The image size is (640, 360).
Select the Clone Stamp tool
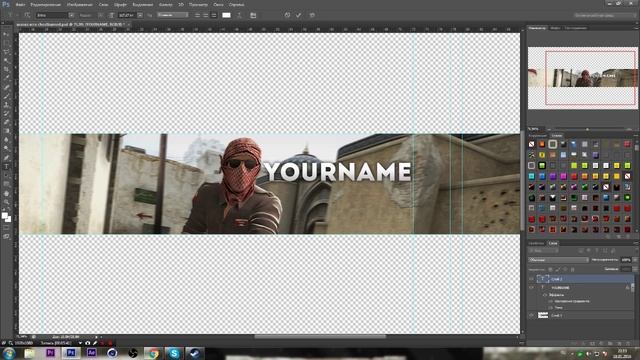6,105
